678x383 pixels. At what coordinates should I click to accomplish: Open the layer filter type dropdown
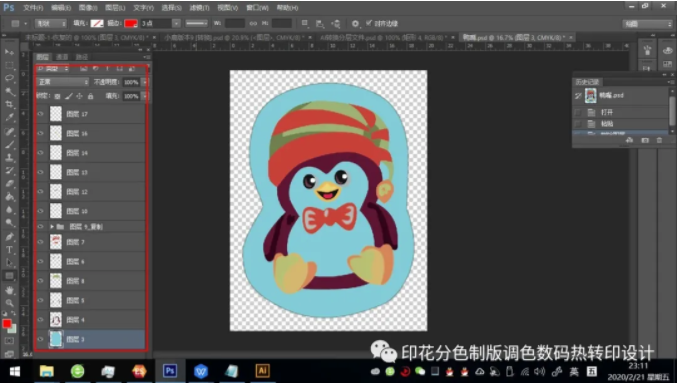point(53,69)
